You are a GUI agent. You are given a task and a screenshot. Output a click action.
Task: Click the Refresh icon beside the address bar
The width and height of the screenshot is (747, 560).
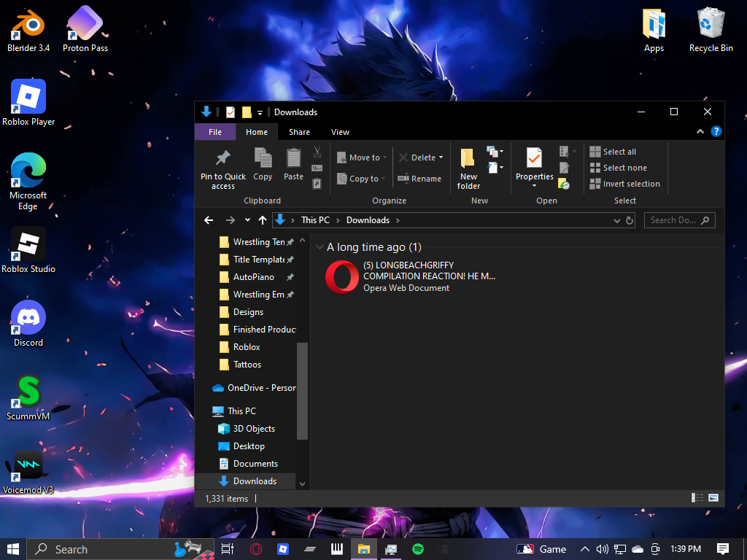630,220
